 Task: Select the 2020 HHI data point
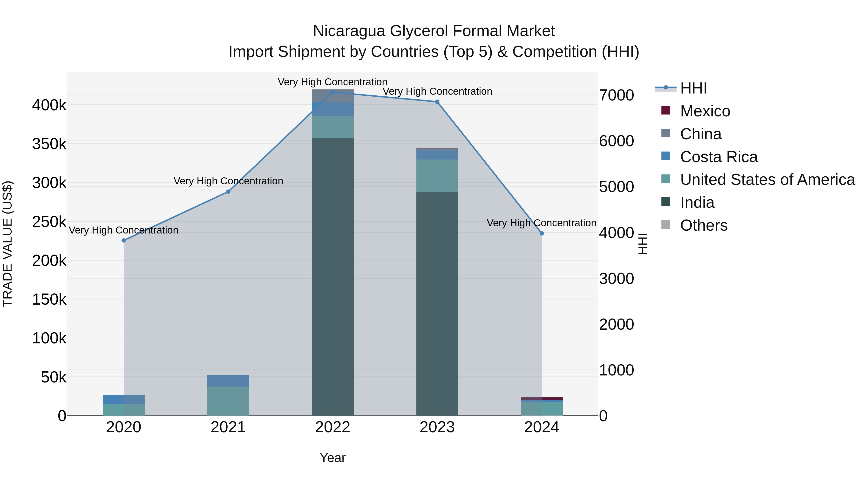(124, 241)
